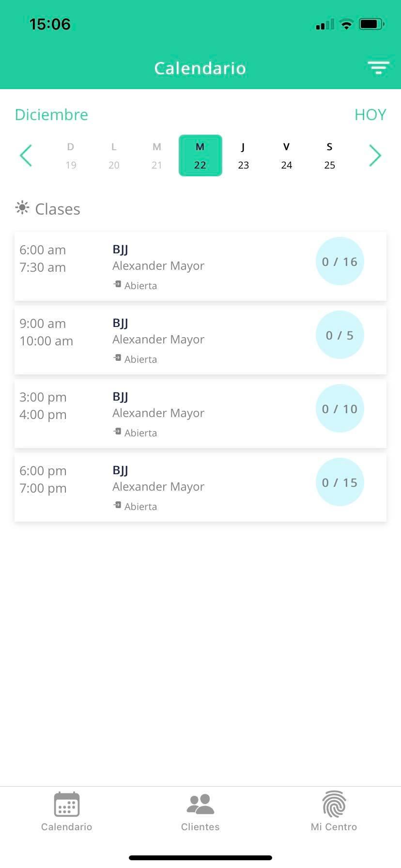
Task: Tap the 0 / 10 occupancy circle
Action: point(339,409)
